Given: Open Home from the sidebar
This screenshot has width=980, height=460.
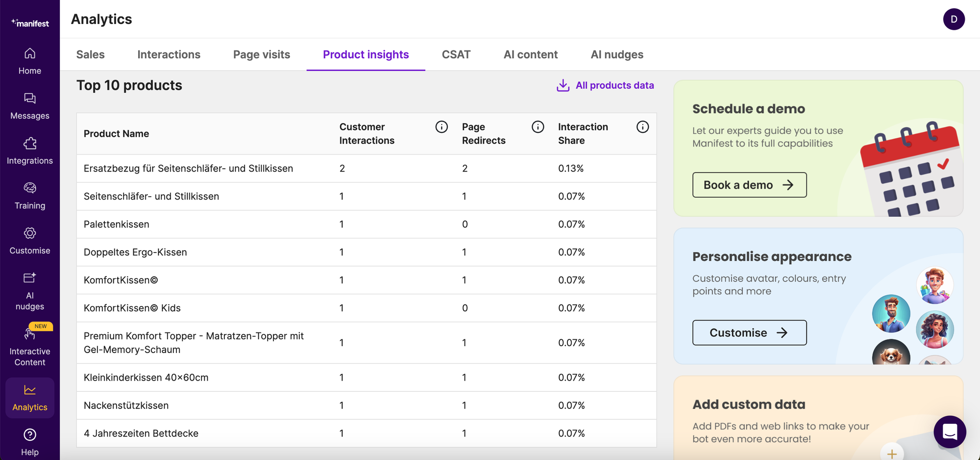Looking at the screenshot, I should (x=30, y=61).
